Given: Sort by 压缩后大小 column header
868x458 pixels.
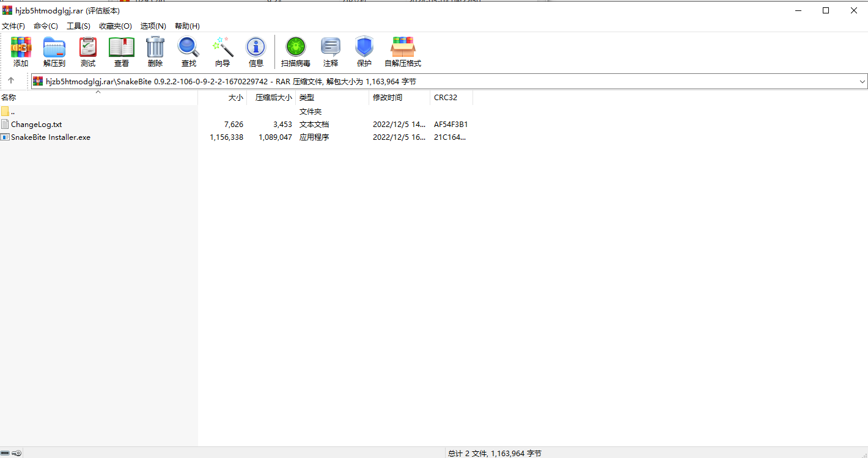Looking at the screenshot, I should (271, 97).
